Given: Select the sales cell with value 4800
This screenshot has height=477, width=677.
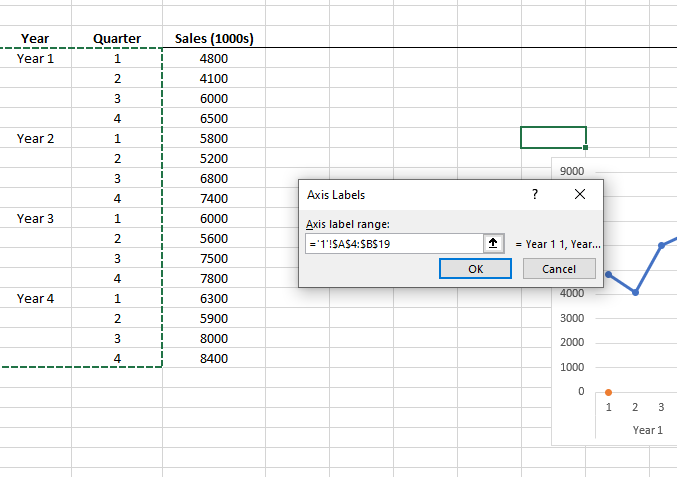Looking at the screenshot, I should coord(213,59).
